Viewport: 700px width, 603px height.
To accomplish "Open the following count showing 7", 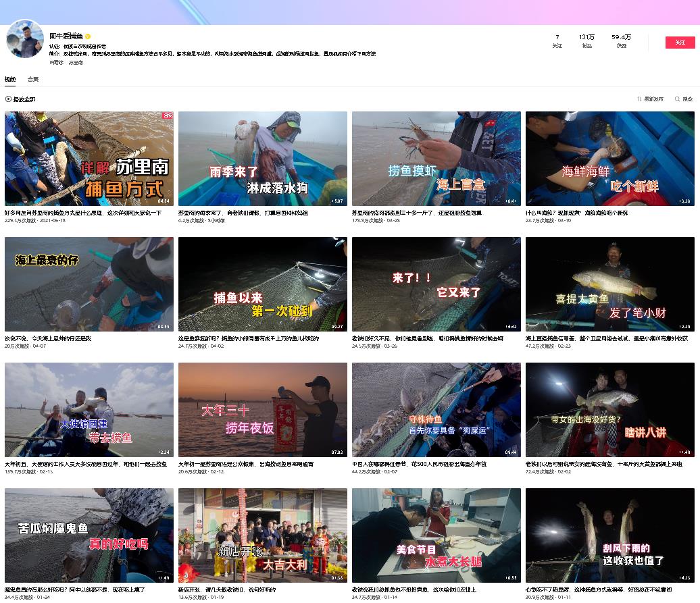I will 557,41.
